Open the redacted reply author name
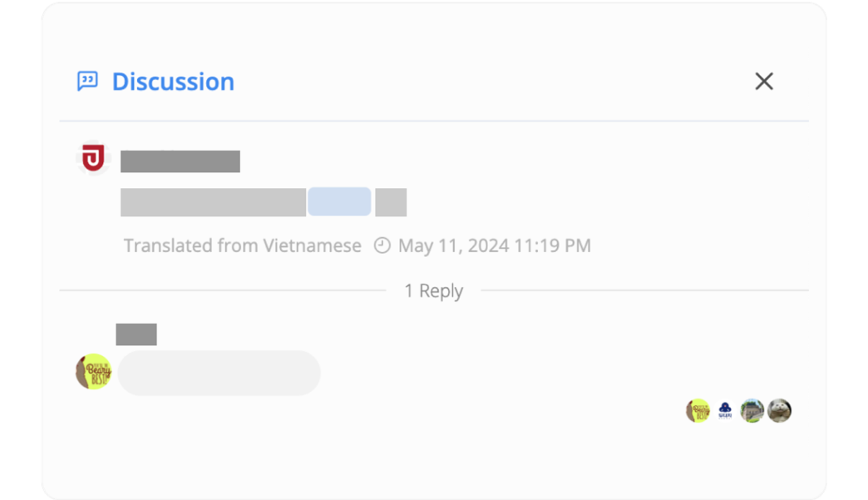868x500 pixels. click(136, 334)
